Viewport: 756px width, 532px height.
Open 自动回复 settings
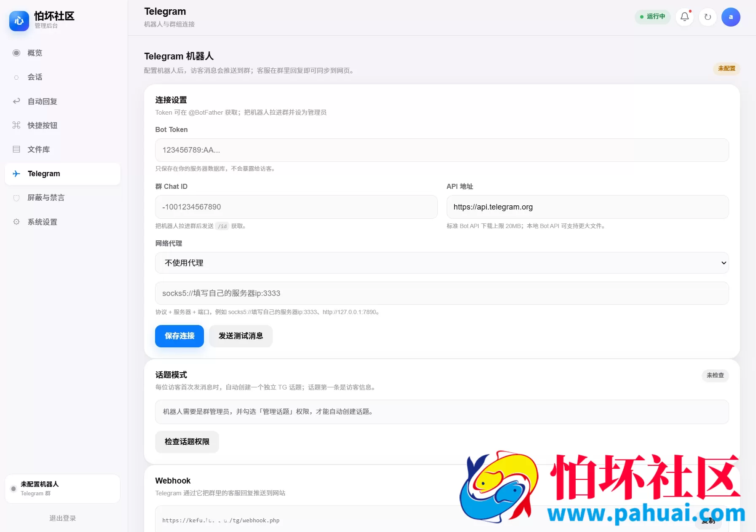point(62,101)
